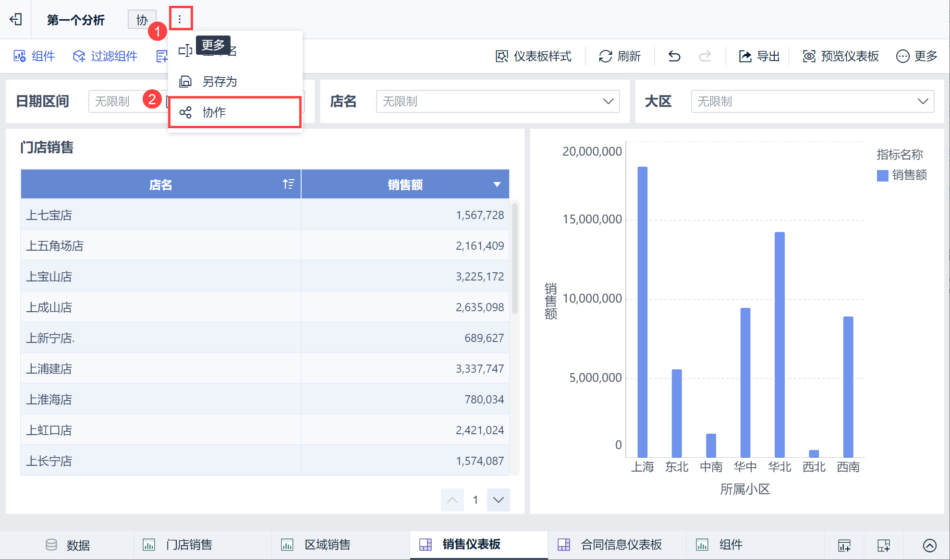Switch to the 区域销售 tab

(327, 545)
